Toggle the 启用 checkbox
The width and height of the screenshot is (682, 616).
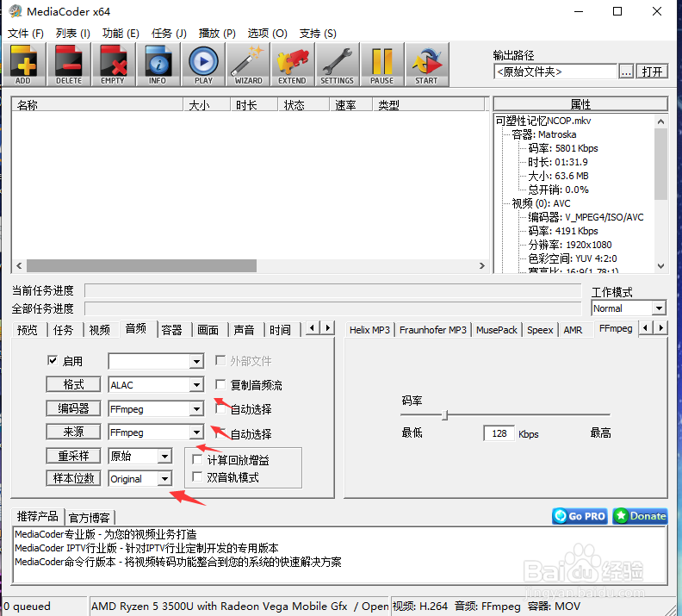pos(53,361)
